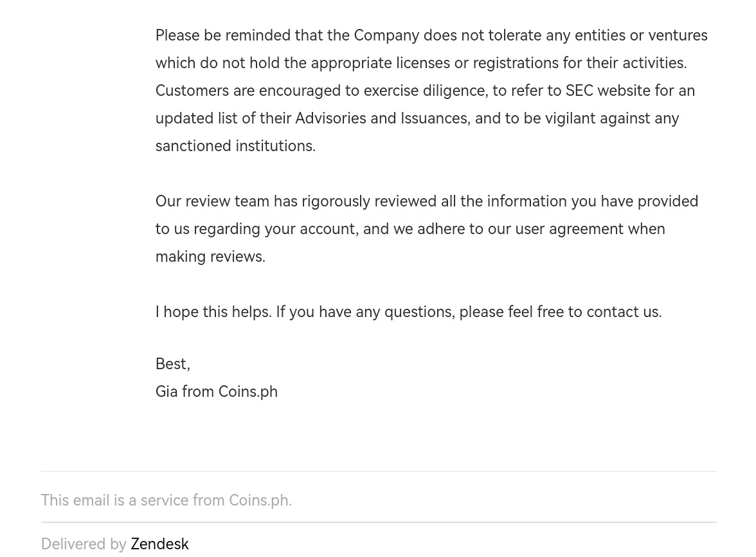Click the line "making reviews."
The image size is (756, 557).
[210, 257]
